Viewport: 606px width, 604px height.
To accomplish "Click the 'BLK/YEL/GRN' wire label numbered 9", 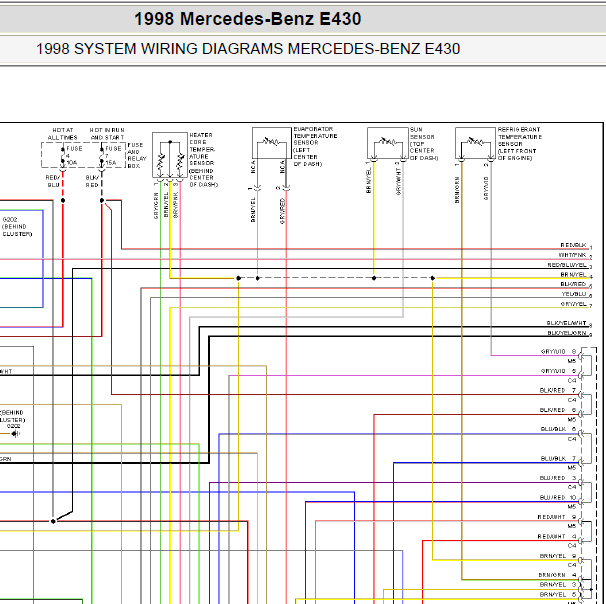I will [x=567, y=333].
